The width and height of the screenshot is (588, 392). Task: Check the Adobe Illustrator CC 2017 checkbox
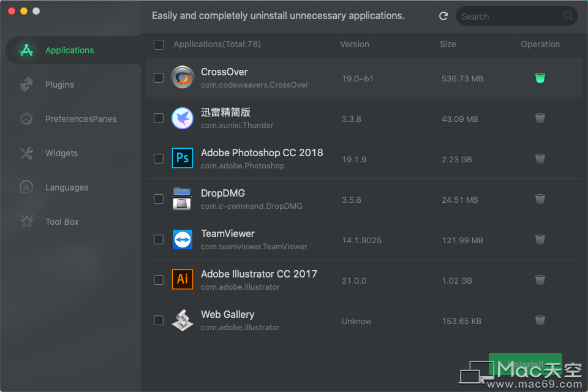click(159, 280)
